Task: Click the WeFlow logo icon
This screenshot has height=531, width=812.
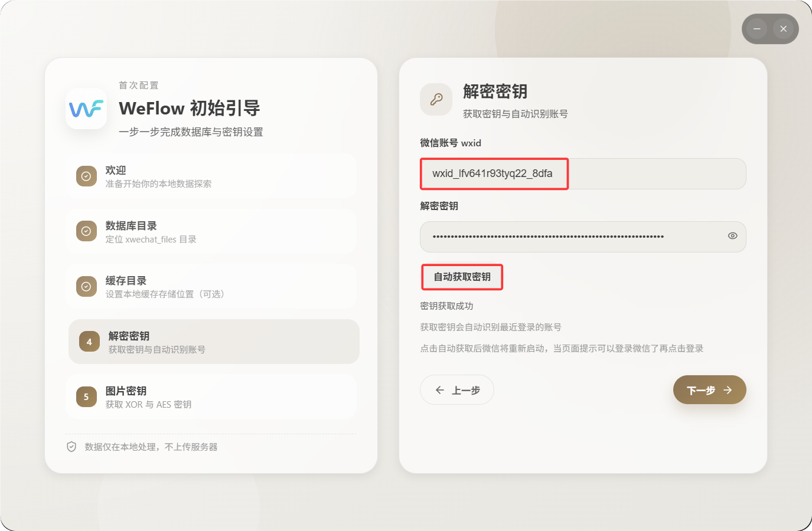Action: point(86,109)
